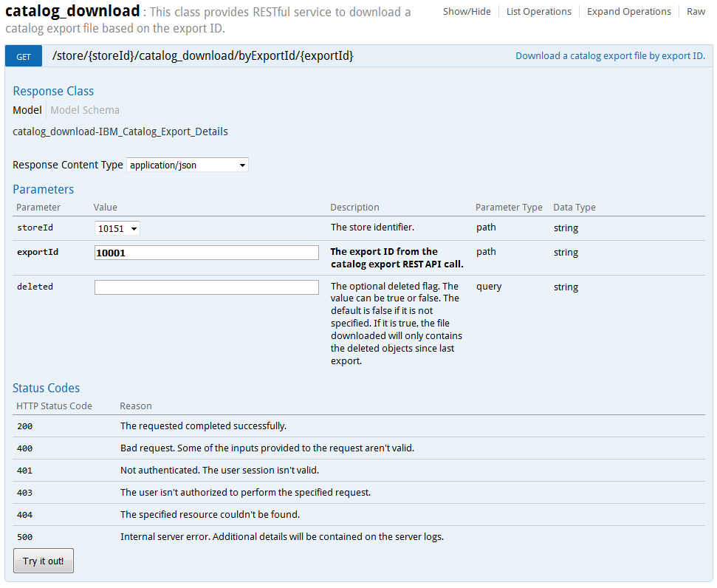Image resolution: width=717 pixels, height=588 pixels.
Task: Click the Status Codes section header
Action: tap(44, 388)
